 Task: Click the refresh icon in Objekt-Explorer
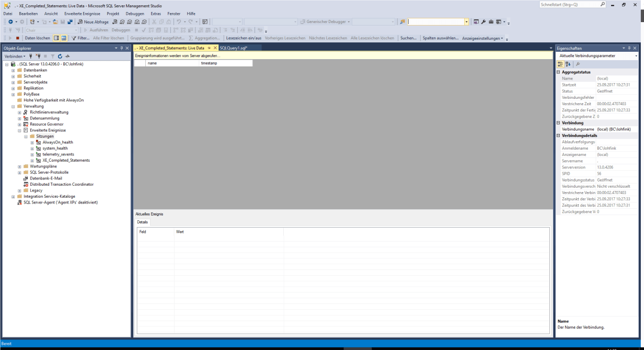point(60,56)
